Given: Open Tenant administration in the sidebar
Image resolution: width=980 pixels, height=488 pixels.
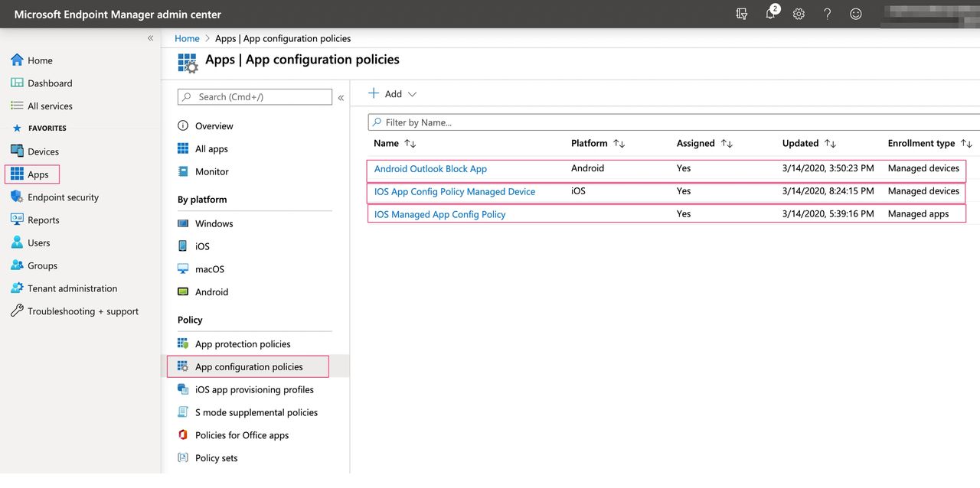Looking at the screenshot, I should (x=72, y=288).
